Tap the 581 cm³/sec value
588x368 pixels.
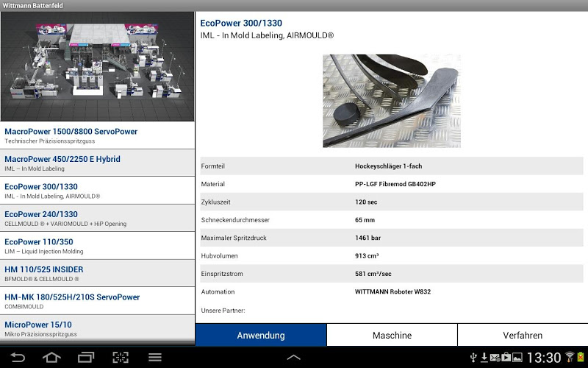[373, 274]
